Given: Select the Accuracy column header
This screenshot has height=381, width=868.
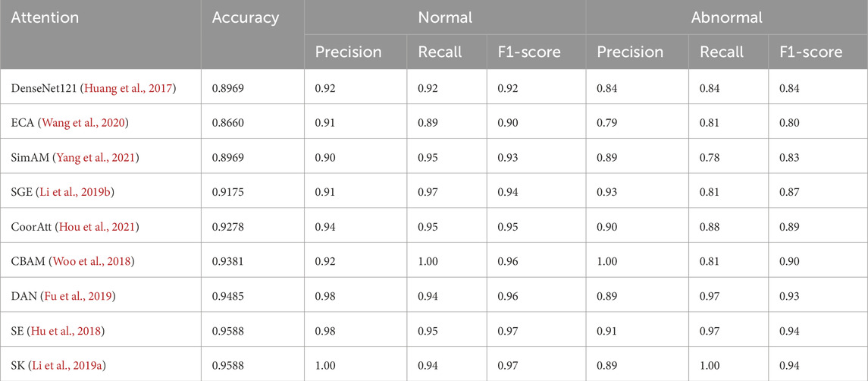Looking at the screenshot, I should pos(246,17).
